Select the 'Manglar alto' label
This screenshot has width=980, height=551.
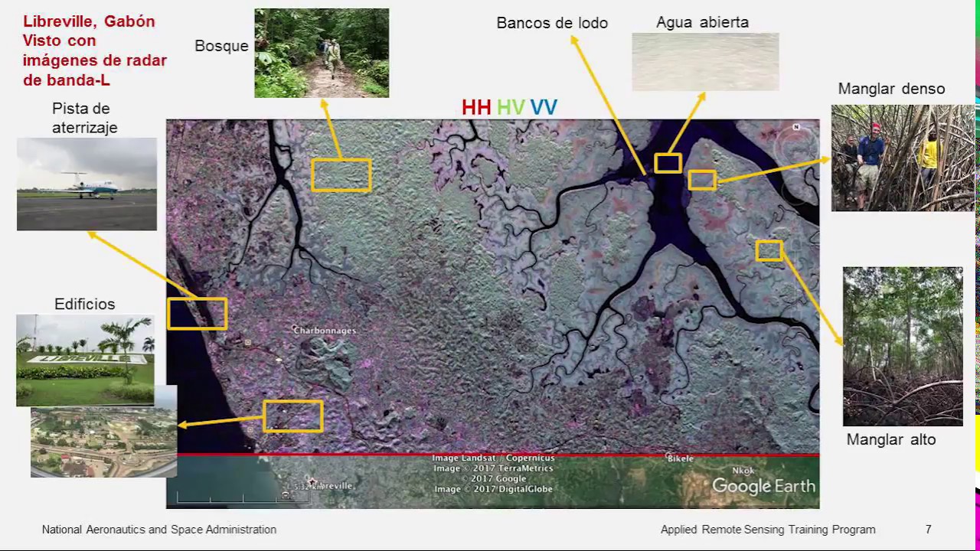(x=891, y=440)
